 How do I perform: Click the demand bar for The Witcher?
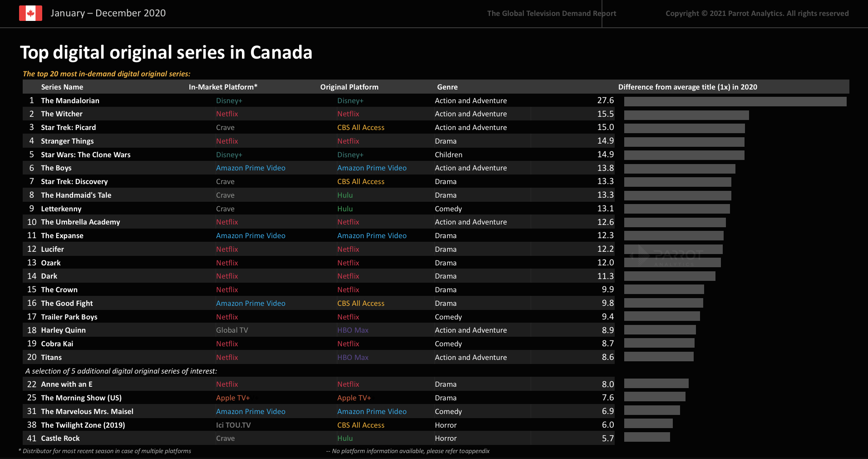(686, 115)
